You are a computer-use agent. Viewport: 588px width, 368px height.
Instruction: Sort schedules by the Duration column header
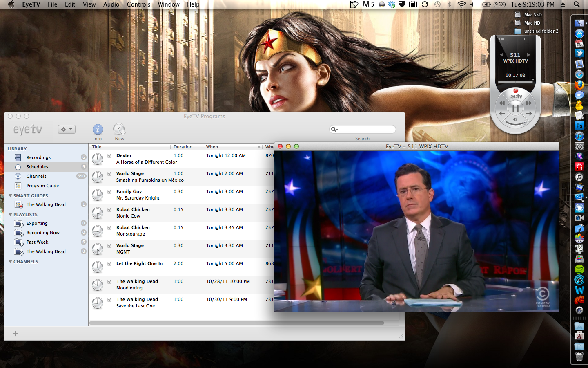[x=183, y=147]
